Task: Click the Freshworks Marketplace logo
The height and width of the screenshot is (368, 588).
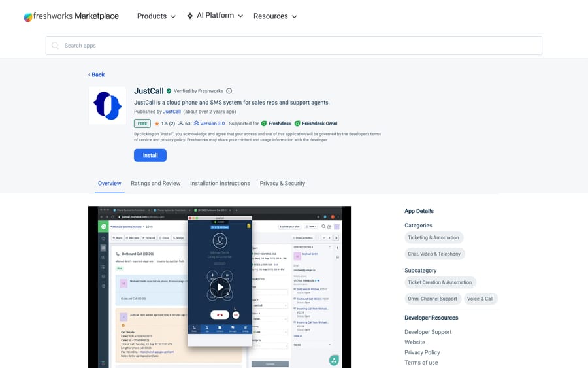Action: point(71,16)
